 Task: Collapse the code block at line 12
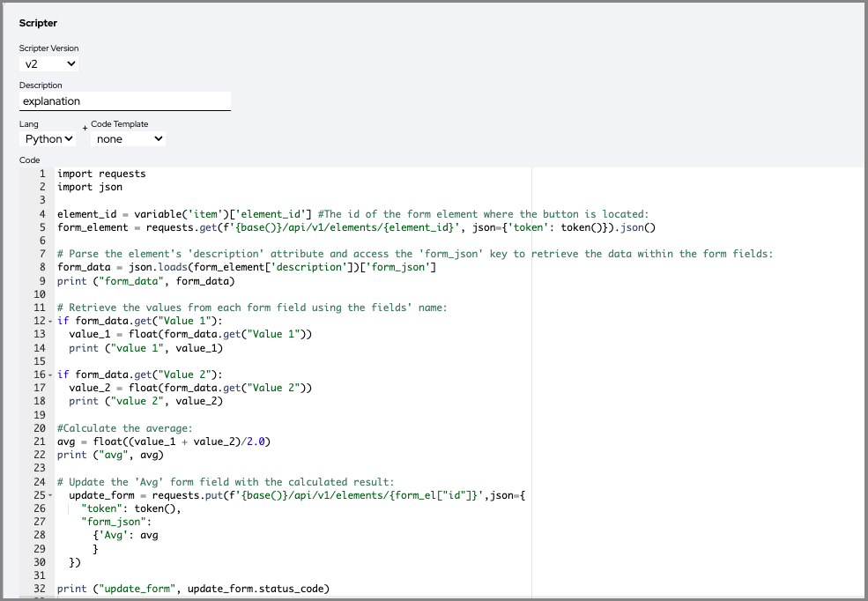tap(49, 322)
